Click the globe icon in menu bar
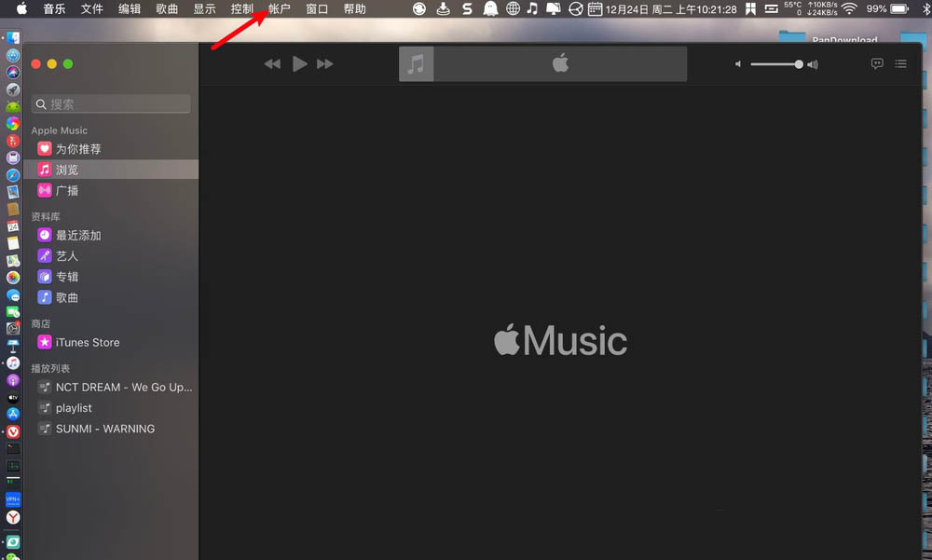 513,8
